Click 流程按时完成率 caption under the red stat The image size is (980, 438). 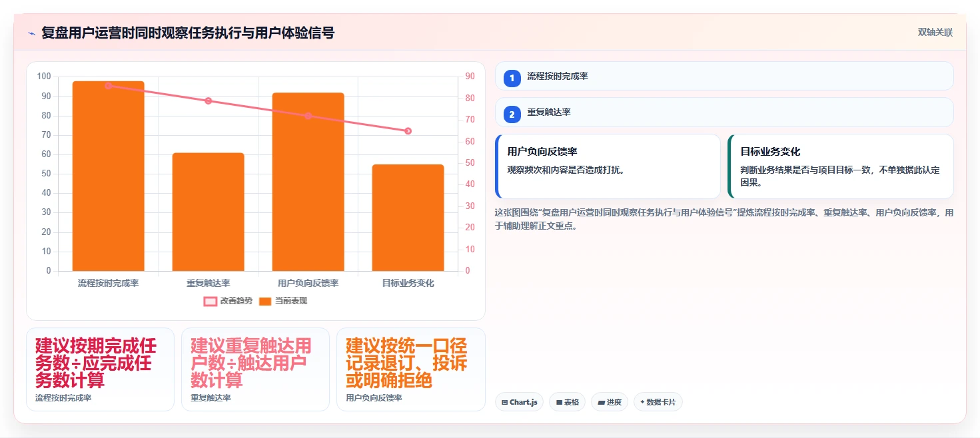(x=63, y=398)
